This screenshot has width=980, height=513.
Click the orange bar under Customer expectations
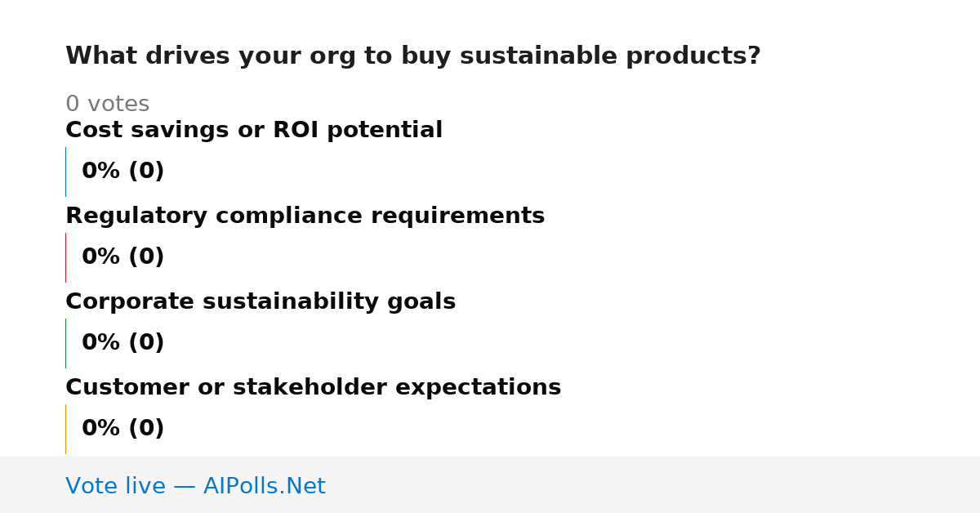coord(65,429)
